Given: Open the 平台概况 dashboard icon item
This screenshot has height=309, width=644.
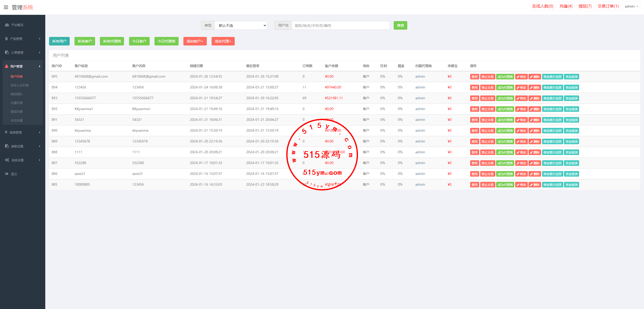Looking at the screenshot, I should [7, 25].
